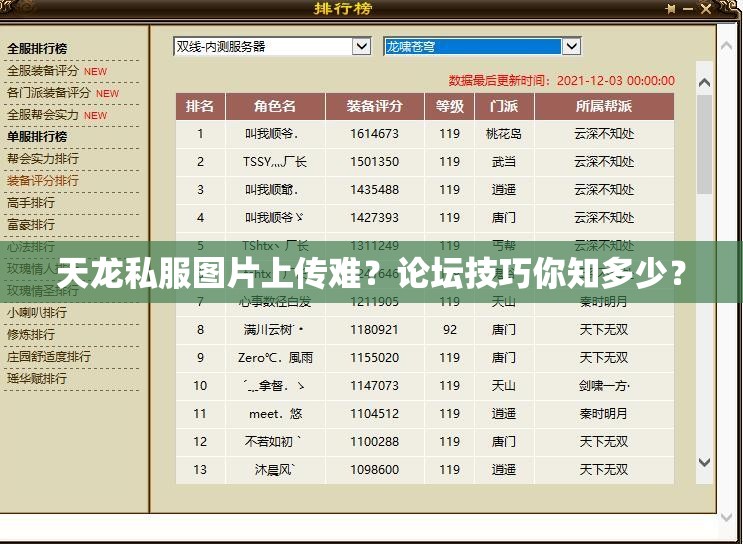Select character name 叫我顺爷. in rank 1
Image resolution: width=743 pixels, height=544 pixels.
pyautogui.click(x=272, y=134)
